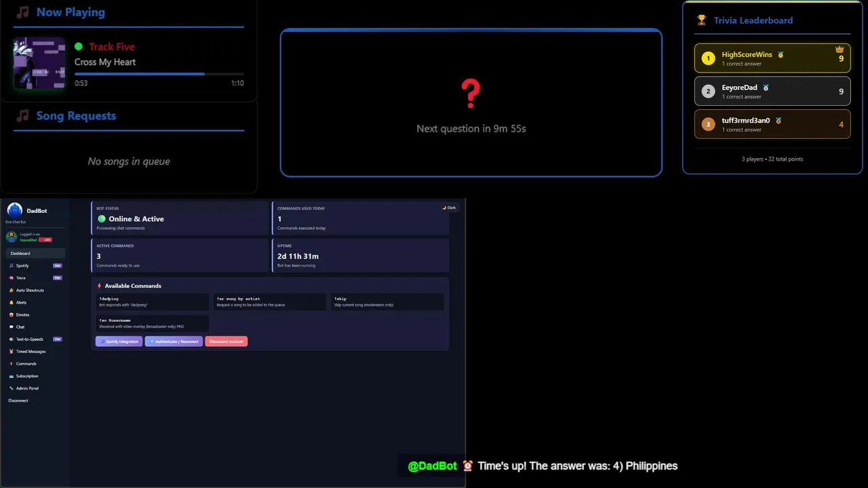Click the green Online & Active status dot
This screenshot has height=488, width=868.
(102, 219)
